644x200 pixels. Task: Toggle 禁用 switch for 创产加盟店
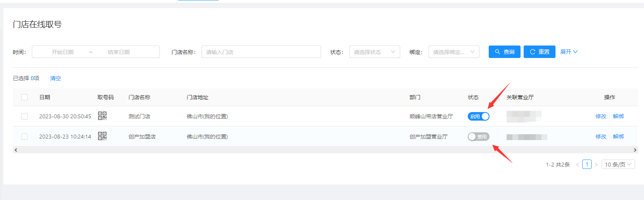(478, 137)
